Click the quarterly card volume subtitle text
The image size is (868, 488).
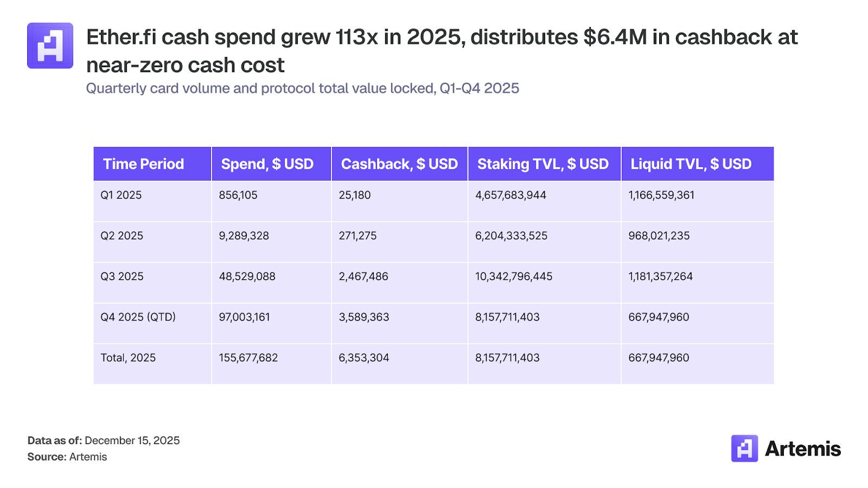click(x=302, y=88)
